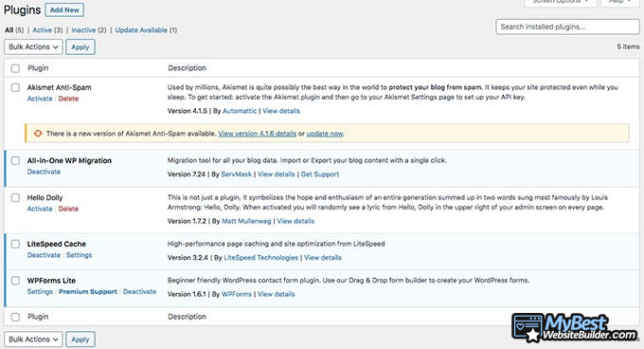The height and width of the screenshot is (349, 644).
Task: Open the ServMask author link
Action: pos(236,174)
